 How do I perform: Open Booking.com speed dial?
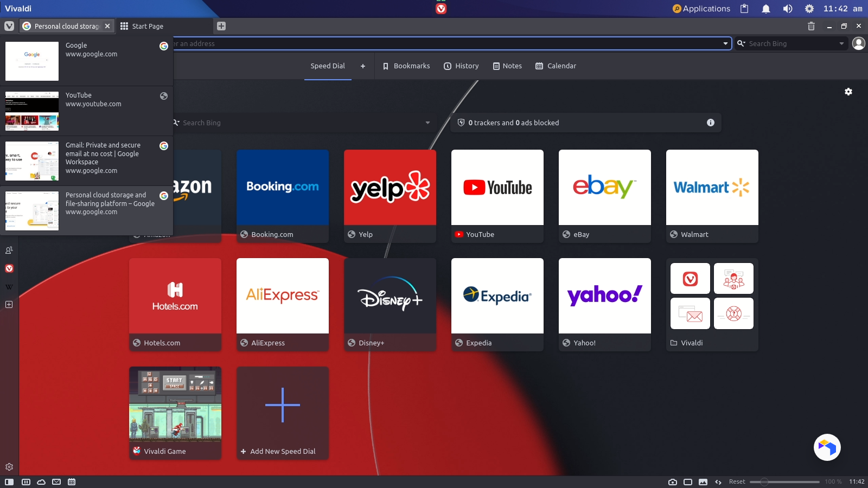pos(283,196)
